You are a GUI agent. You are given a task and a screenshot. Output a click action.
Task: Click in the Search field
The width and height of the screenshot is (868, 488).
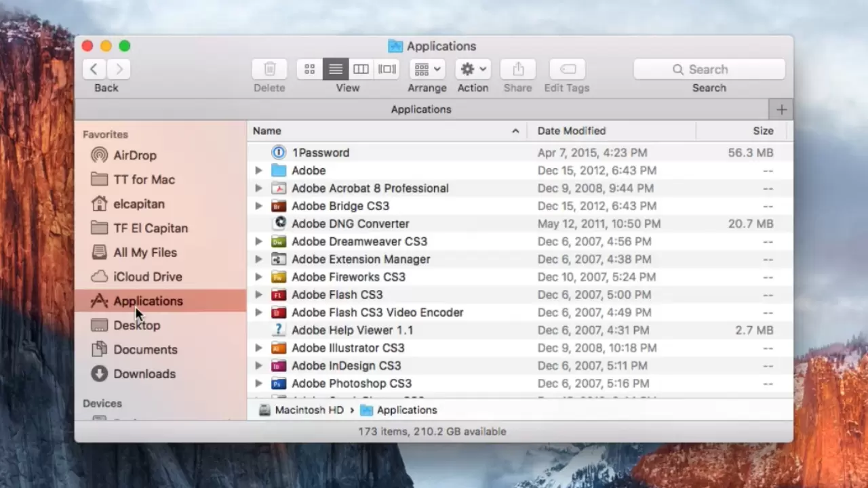(709, 69)
